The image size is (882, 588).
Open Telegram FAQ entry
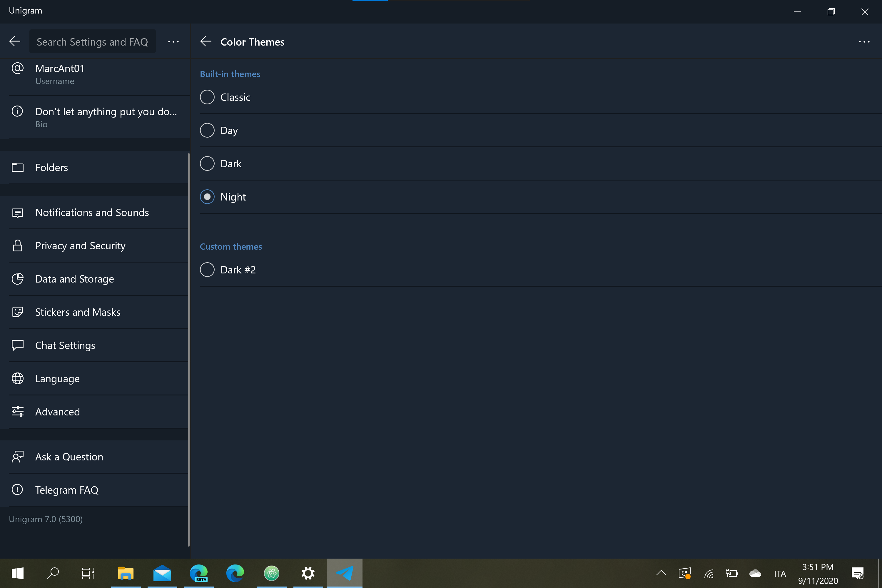pos(67,490)
